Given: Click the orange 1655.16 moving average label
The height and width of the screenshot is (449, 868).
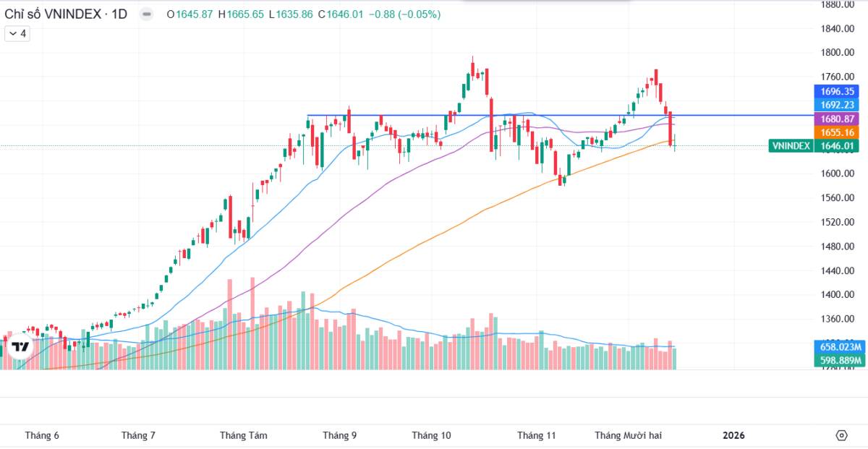Looking at the screenshot, I should pos(838,132).
